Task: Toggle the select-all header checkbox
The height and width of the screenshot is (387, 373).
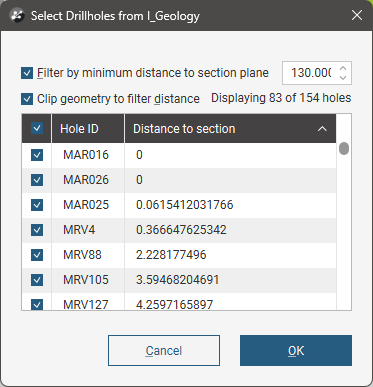Action: [x=37, y=128]
